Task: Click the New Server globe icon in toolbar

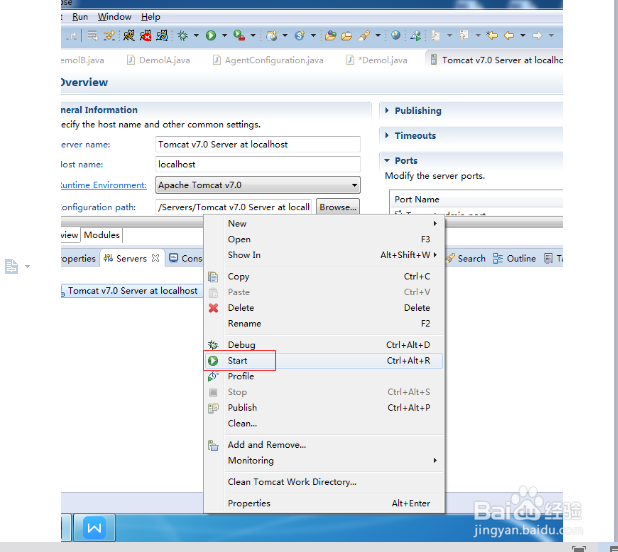Action: 271,36
